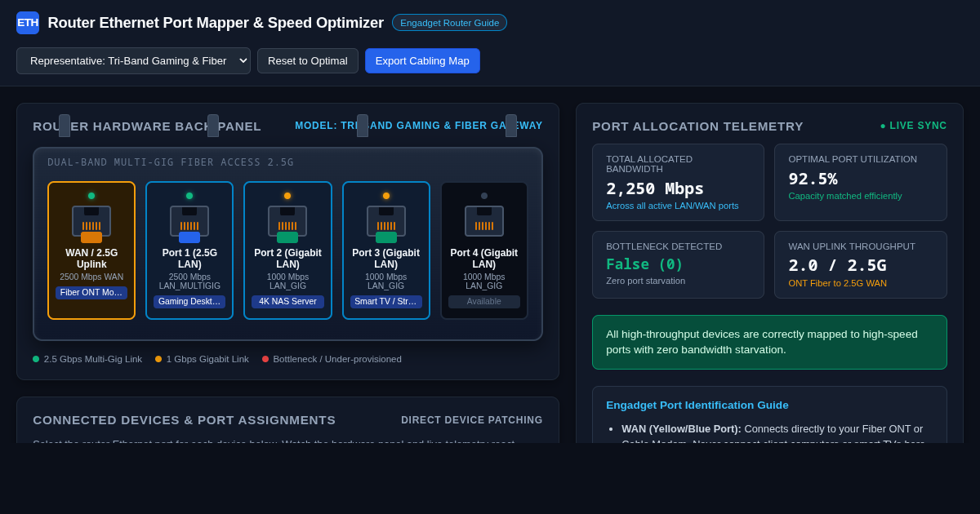Click the Capacity matched efficiently note

point(845,196)
